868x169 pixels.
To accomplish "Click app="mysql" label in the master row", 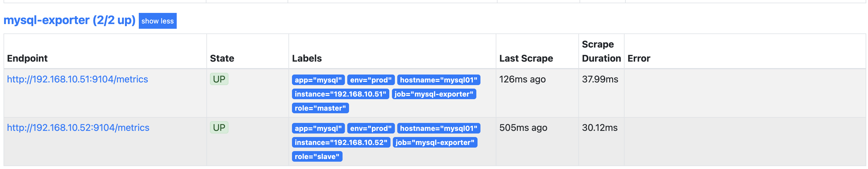I will click(x=318, y=80).
